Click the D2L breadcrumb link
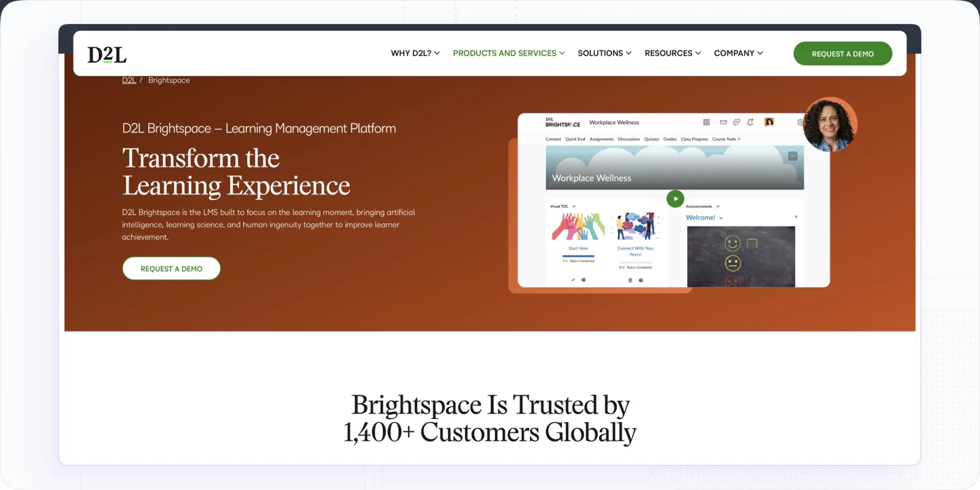The width and height of the screenshot is (980, 490). point(129,80)
